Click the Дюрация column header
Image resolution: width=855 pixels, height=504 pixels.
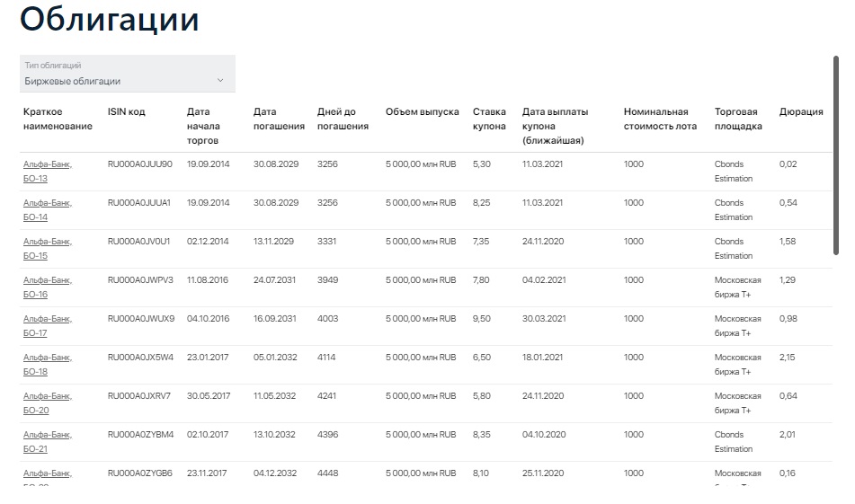click(x=800, y=112)
